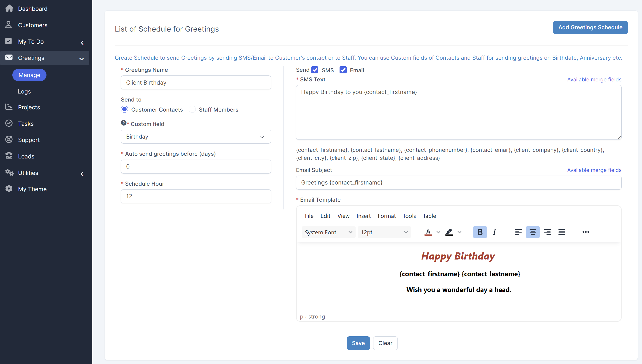The width and height of the screenshot is (642, 364).
Task: Open the Insert menu in the editor
Action: 363,216
